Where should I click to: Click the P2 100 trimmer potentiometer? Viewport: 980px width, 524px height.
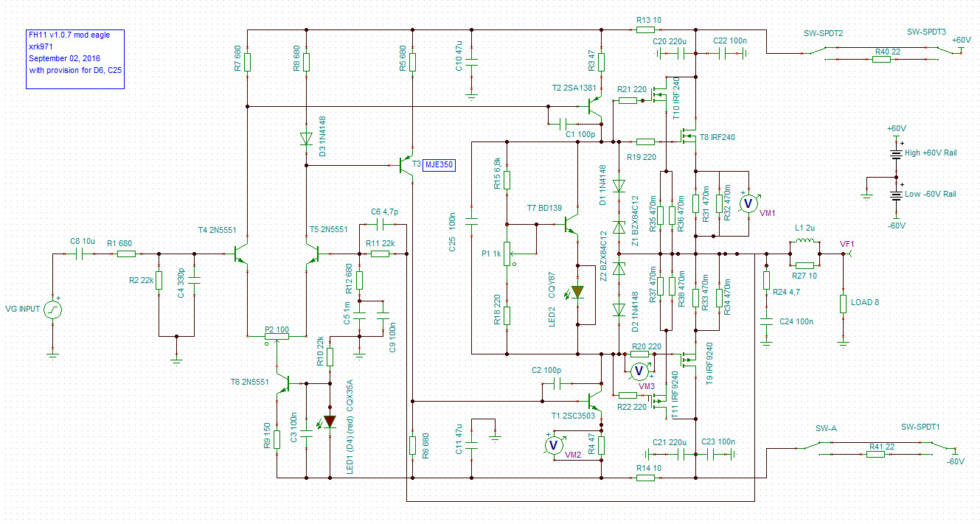[x=277, y=336]
